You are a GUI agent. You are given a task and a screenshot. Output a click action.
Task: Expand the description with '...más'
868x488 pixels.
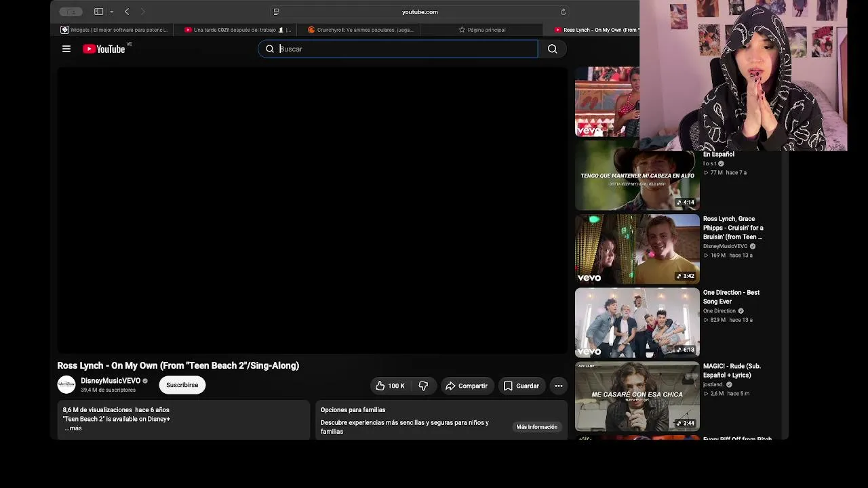pos(73,428)
